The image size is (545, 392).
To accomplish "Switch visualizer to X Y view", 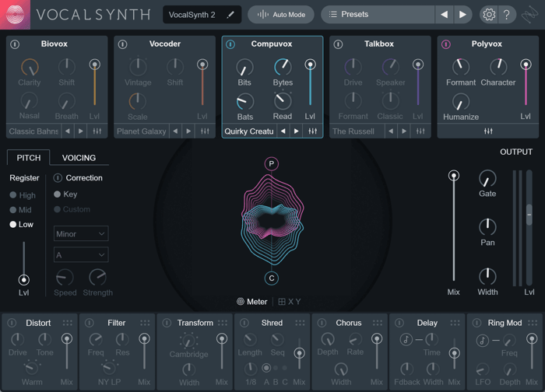I will click(x=290, y=301).
